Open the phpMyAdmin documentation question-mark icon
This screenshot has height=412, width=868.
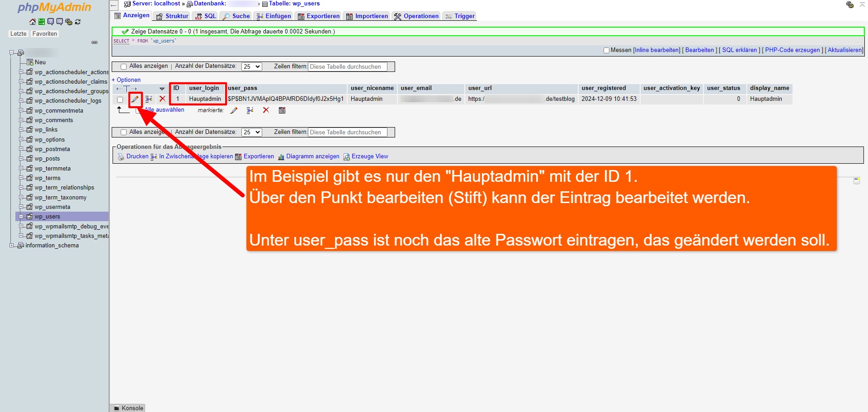coord(51,22)
